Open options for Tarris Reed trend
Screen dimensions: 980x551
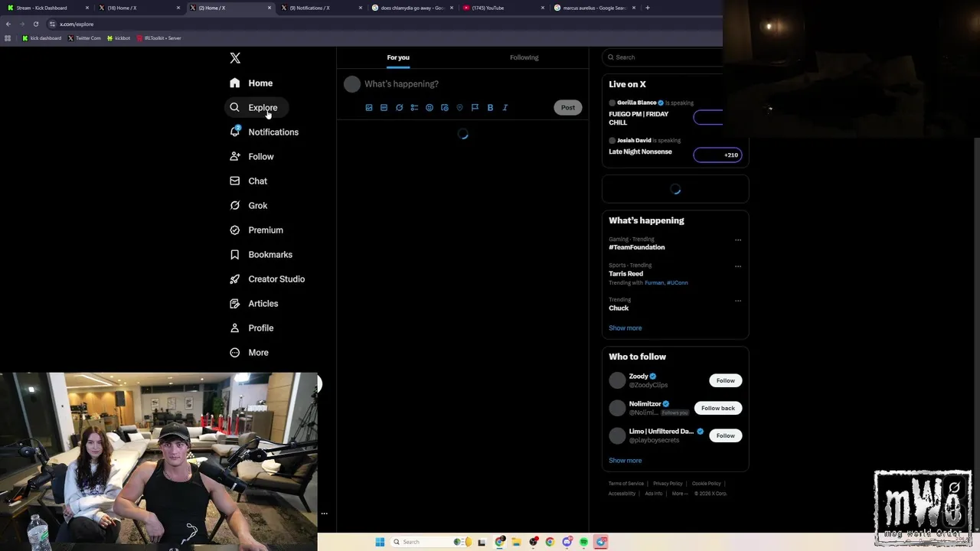[x=738, y=266]
